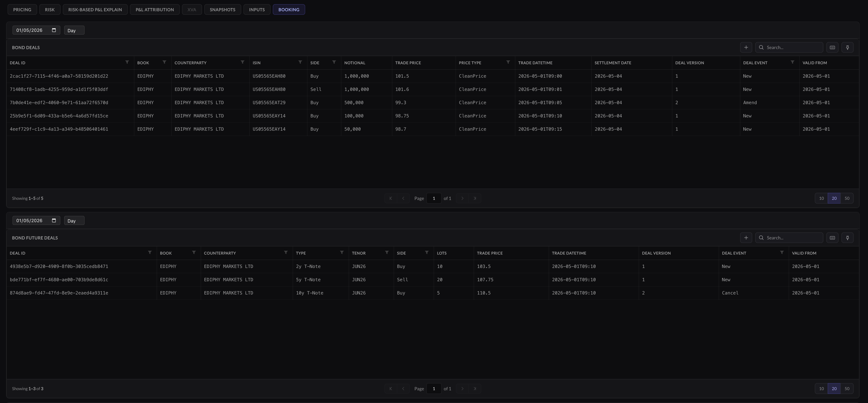Viewport: 868px width, 403px height.
Task: Add a new bond future deal
Action: click(x=746, y=238)
